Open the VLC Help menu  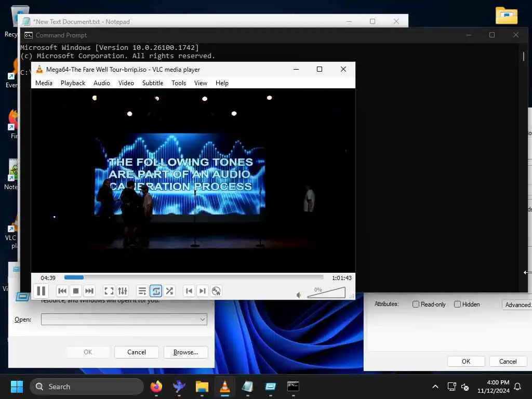click(x=222, y=83)
